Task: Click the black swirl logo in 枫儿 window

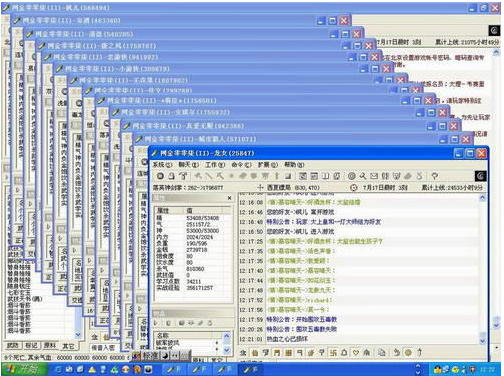Action: point(494,31)
